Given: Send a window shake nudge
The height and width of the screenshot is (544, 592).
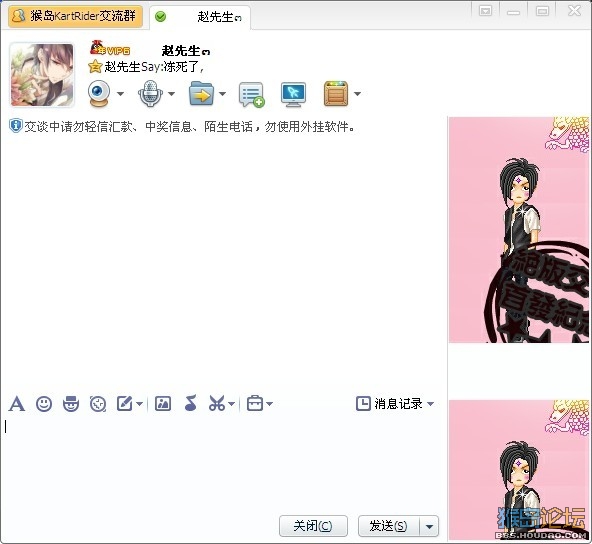Looking at the screenshot, I should 98,404.
